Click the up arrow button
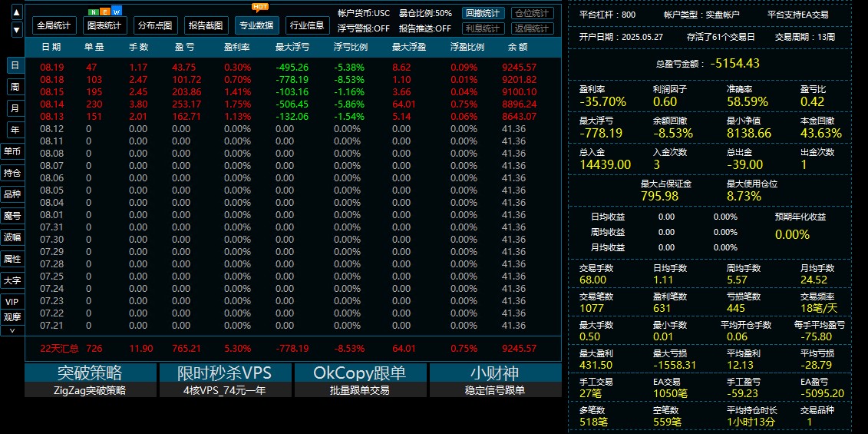Image resolution: width=868 pixels, height=434 pixels. (x=17, y=12)
